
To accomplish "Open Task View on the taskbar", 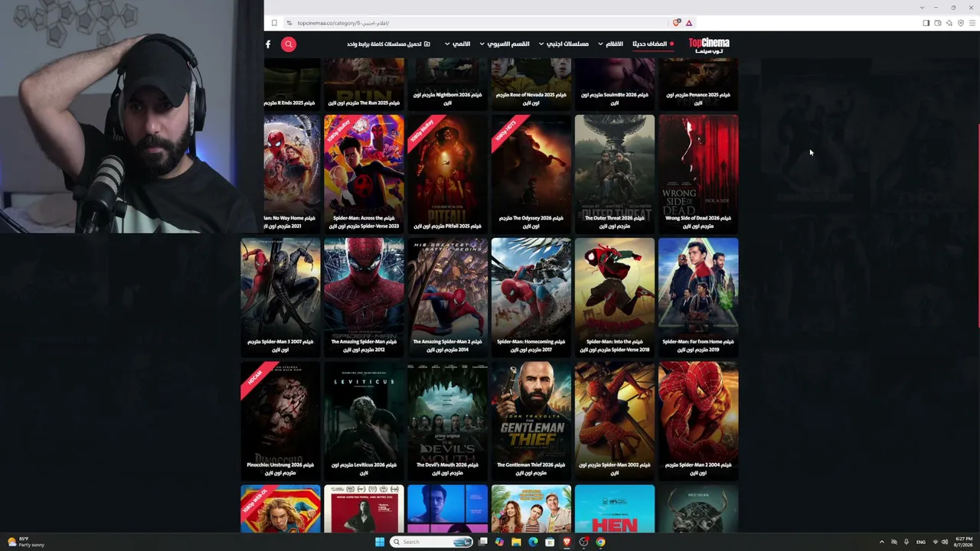I will pos(483,542).
